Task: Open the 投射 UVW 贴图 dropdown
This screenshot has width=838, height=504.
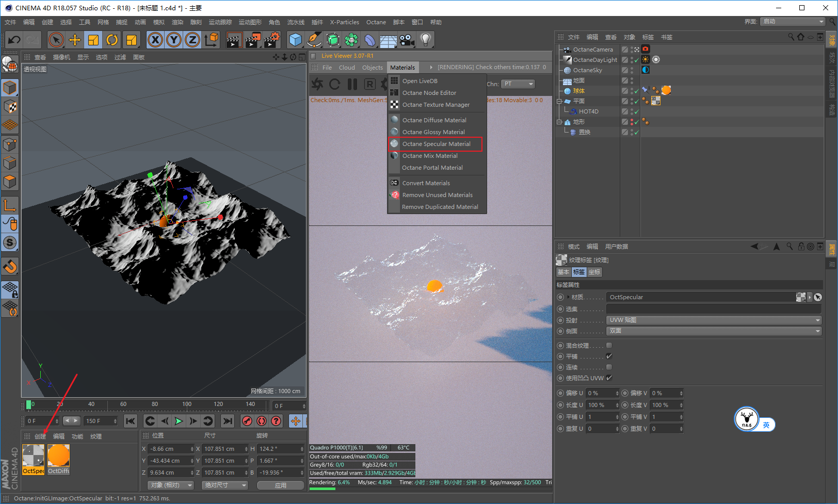Action: tap(714, 320)
